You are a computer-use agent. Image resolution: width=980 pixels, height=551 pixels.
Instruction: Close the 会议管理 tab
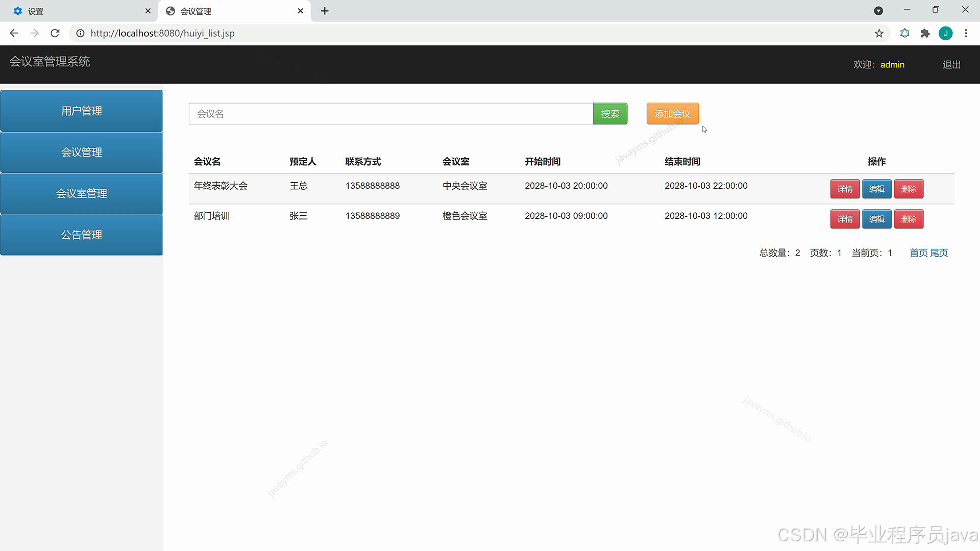coord(301,11)
